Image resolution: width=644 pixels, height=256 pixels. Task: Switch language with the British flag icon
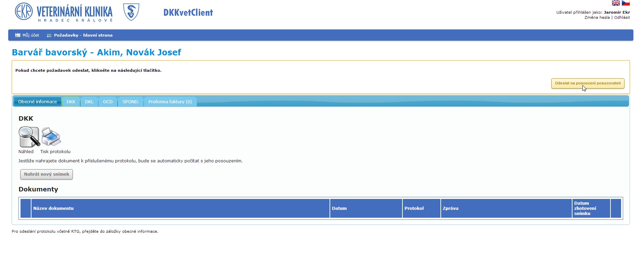click(616, 3)
